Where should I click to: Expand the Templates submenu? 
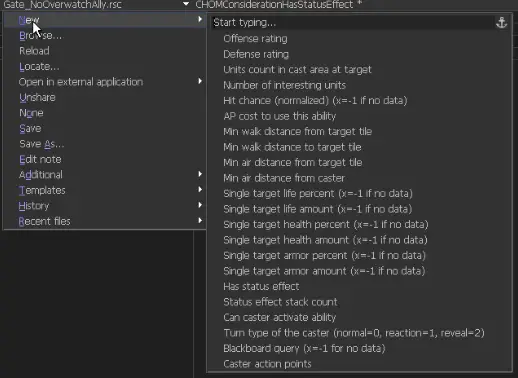point(105,190)
